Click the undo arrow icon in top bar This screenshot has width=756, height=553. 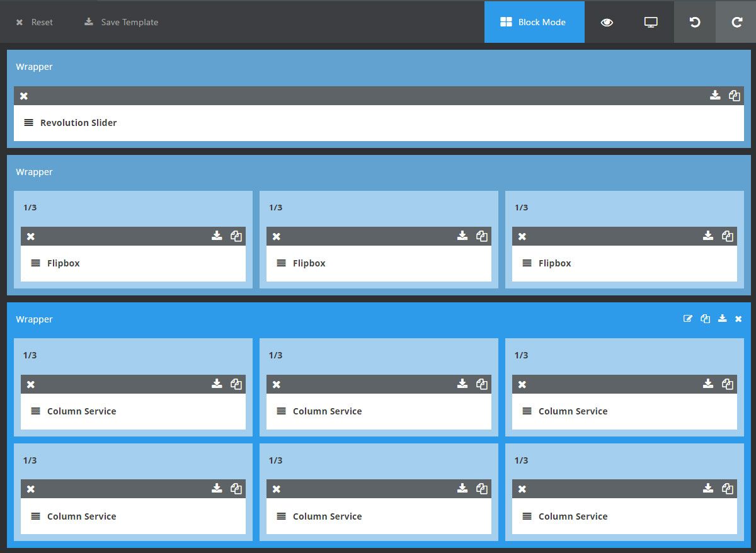pyautogui.click(x=695, y=22)
